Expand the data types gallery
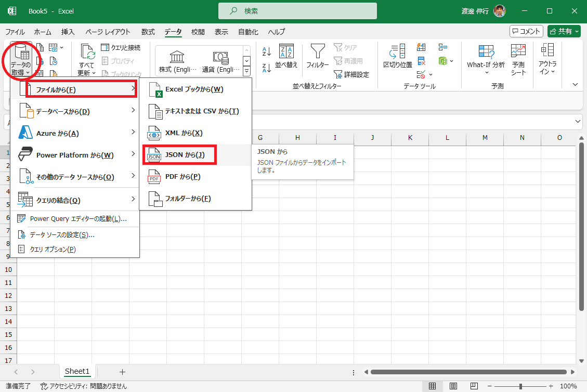Viewport: 587px width, 392px height. click(x=246, y=71)
